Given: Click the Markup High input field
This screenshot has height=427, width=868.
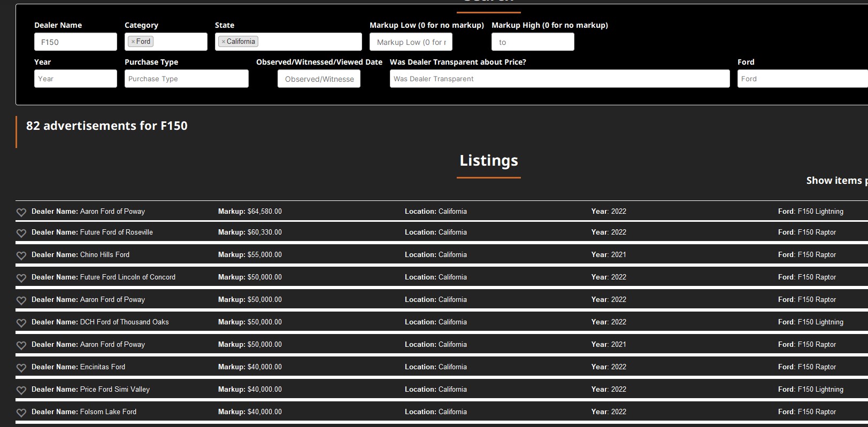Looking at the screenshot, I should point(533,42).
